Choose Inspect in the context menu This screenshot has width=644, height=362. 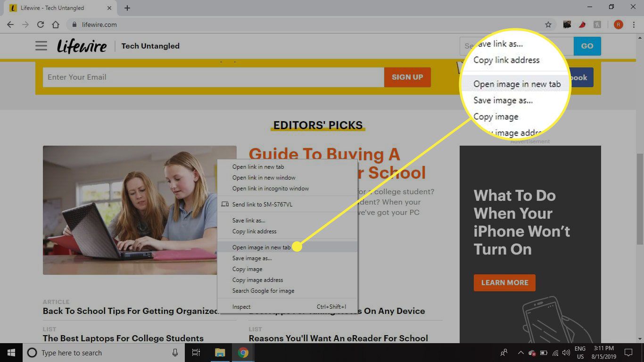point(287,307)
